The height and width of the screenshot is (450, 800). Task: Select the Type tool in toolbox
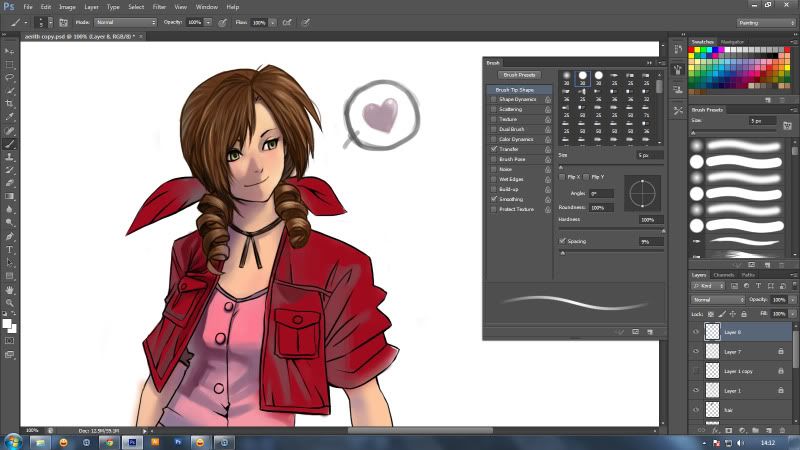10,249
